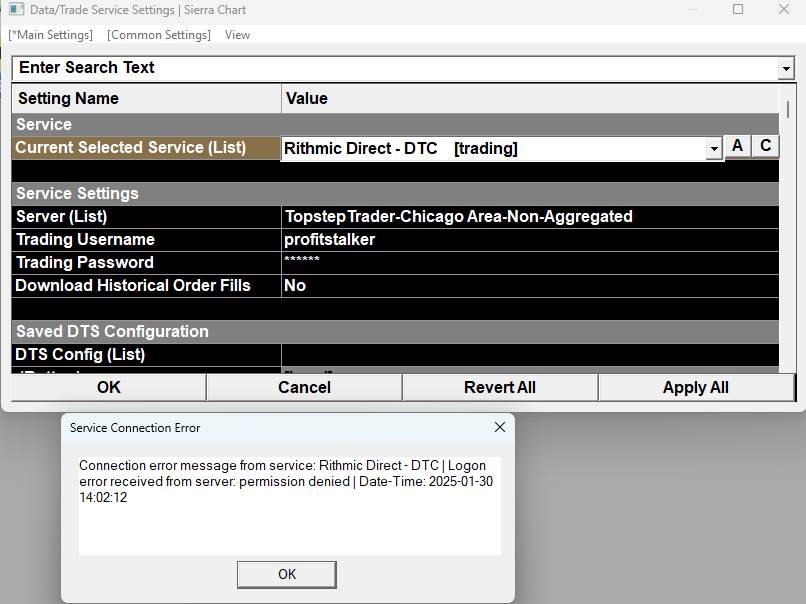Open the Current Selected Service dropdown arrow

click(714, 149)
